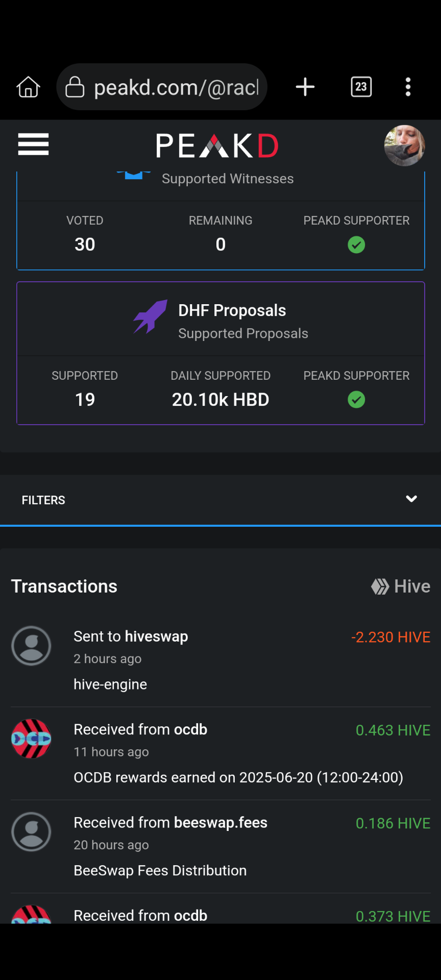Open the DHF Proposals heading
Viewport: 441px width, 980px height.
232,310
